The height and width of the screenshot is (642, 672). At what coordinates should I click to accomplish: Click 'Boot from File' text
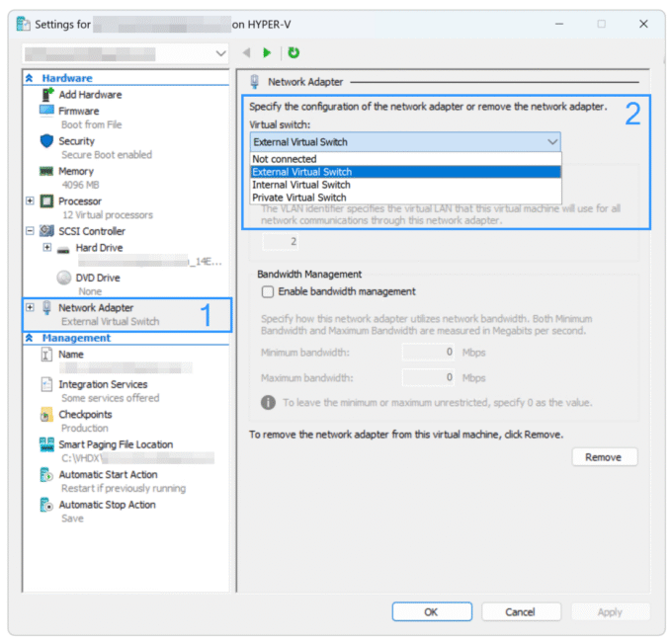pyautogui.click(x=92, y=124)
